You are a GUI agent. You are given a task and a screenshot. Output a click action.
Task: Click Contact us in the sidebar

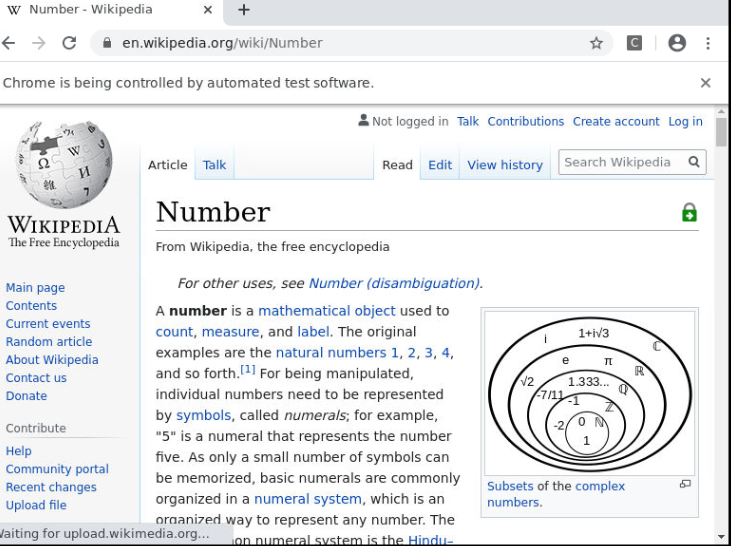pyautogui.click(x=36, y=378)
